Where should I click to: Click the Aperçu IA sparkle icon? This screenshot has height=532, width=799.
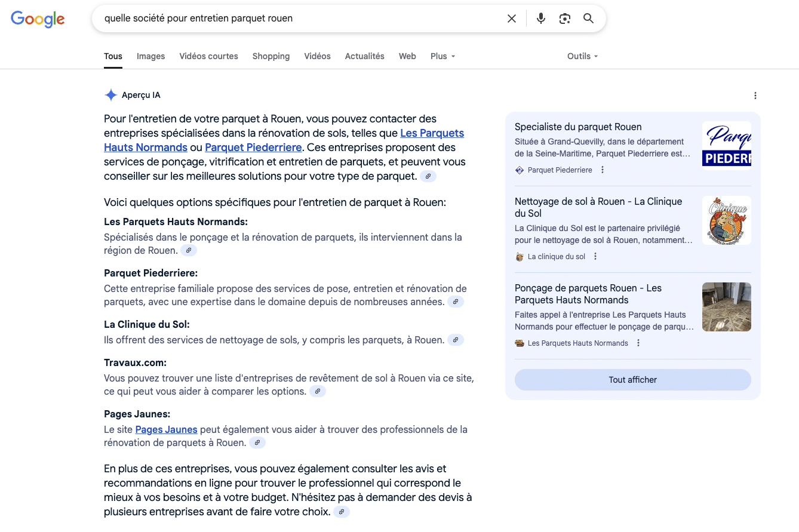coord(110,94)
